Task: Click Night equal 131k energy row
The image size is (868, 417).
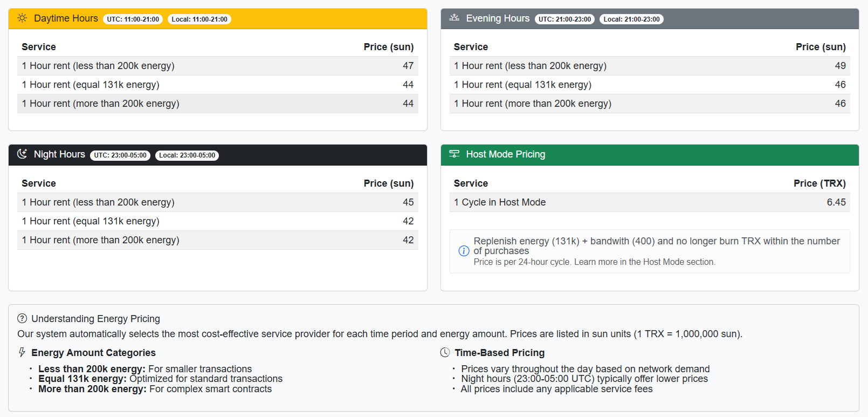Action: [218, 221]
